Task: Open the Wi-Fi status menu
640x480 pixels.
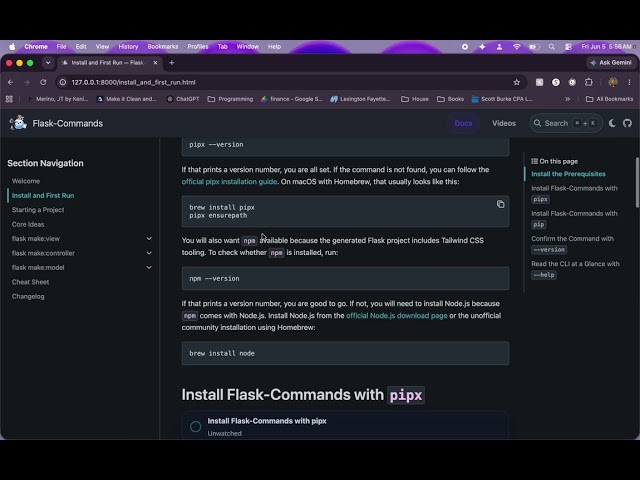Action: [517, 47]
